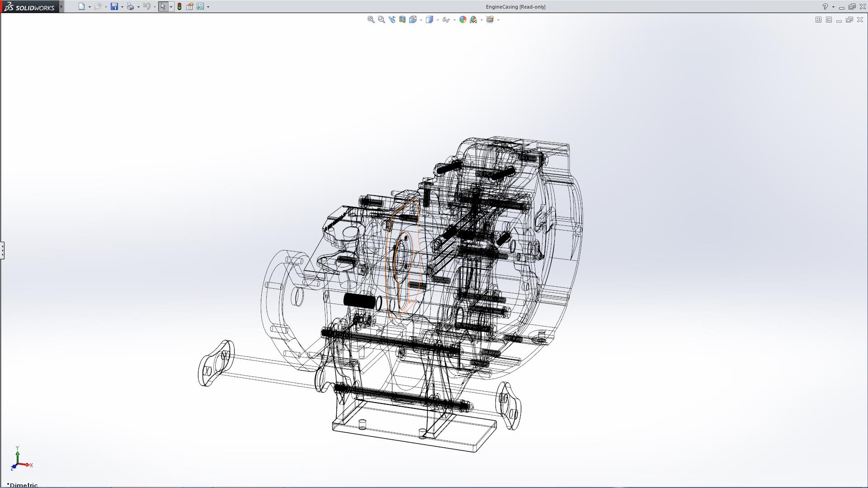Screen dimensions: 868x488
Task: Open the View Orientation cube icon
Action: [413, 19]
